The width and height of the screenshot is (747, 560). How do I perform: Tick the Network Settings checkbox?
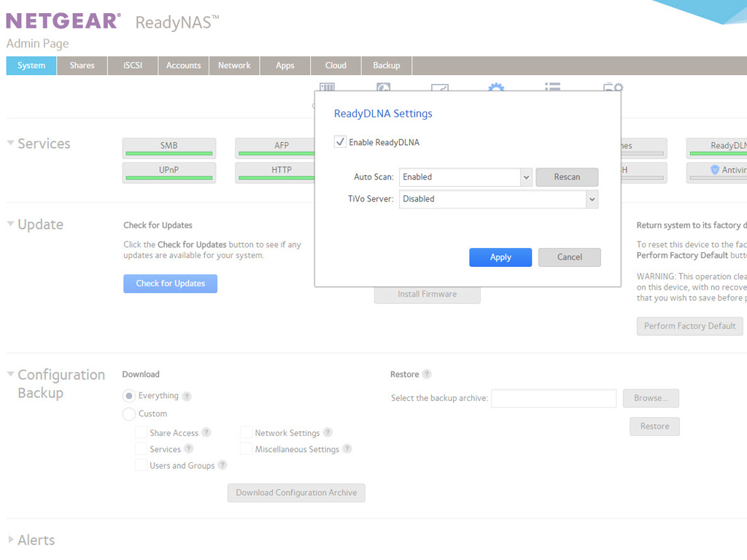pyautogui.click(x=247, y=432)
